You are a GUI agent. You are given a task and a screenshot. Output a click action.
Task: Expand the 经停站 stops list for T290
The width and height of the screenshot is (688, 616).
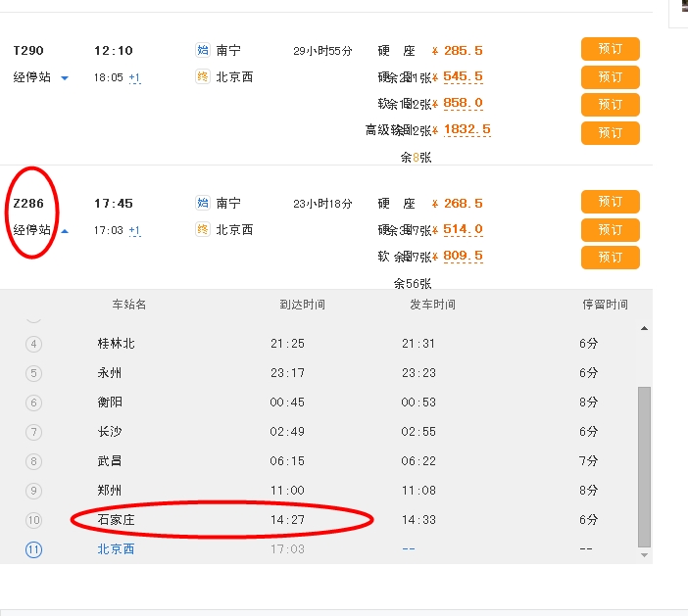pyautogui.click(x=41, y=77)
